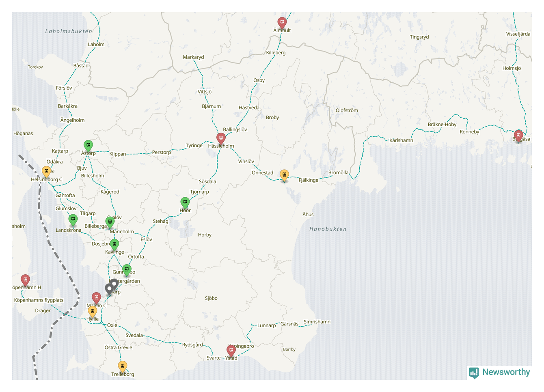544x392 pixels.
Task: Select the yellow marker at Helsingborg C
Action: coord(47,172)
